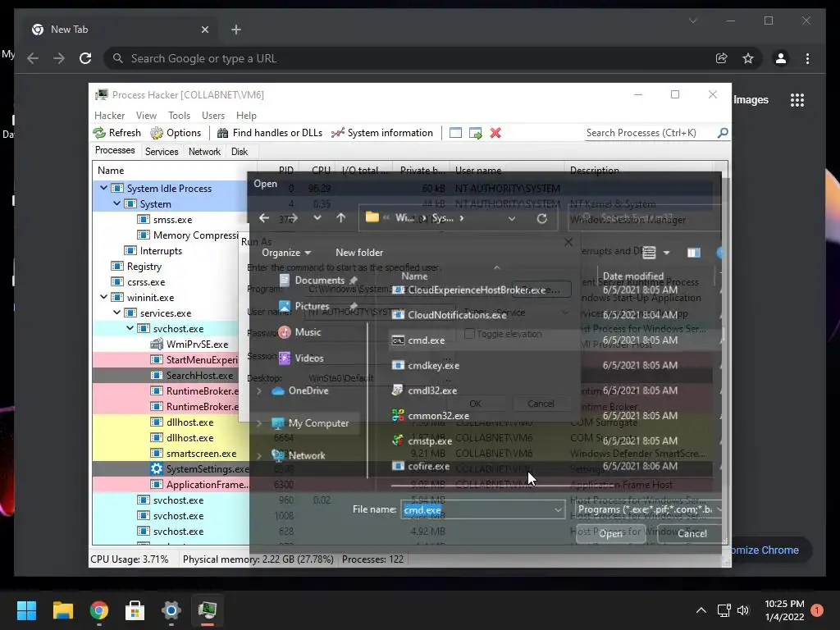Click the find window and thread icon
The image size is (840, 630).
tap(475, 133)
